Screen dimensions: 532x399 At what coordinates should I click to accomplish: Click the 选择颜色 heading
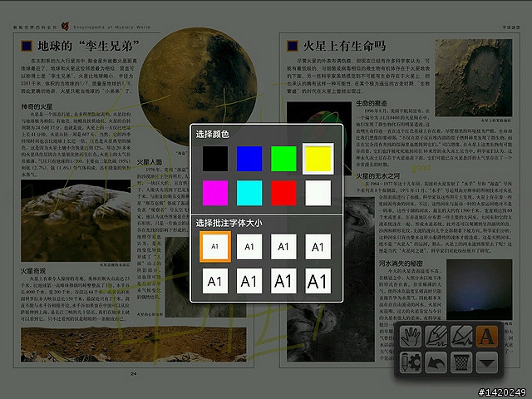(x=213, y=135)
